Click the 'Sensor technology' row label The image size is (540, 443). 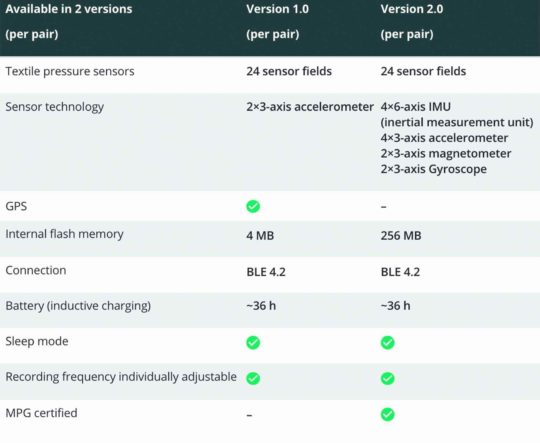(x=54, y=107)
